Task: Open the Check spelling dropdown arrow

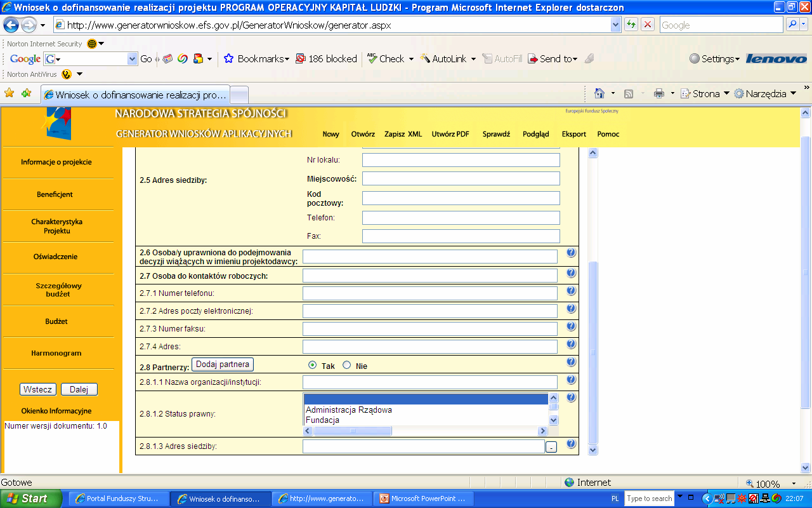Action: pyautogui.click(x=411, y=58)
